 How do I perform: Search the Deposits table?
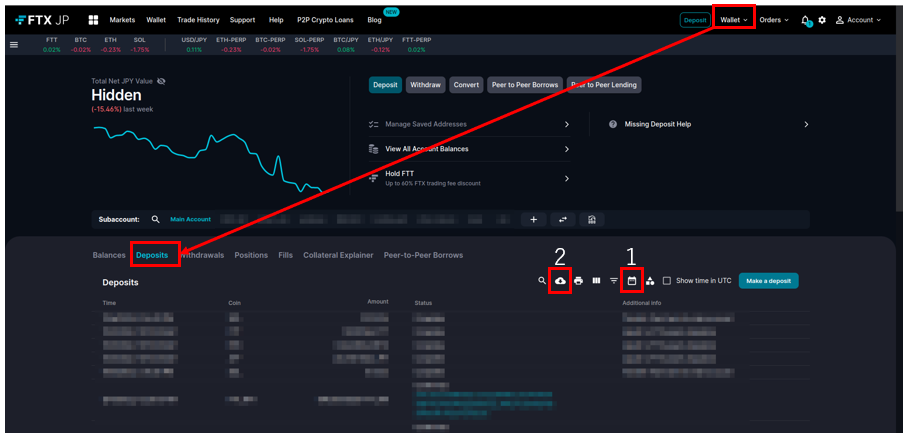(x=542, y=281)
